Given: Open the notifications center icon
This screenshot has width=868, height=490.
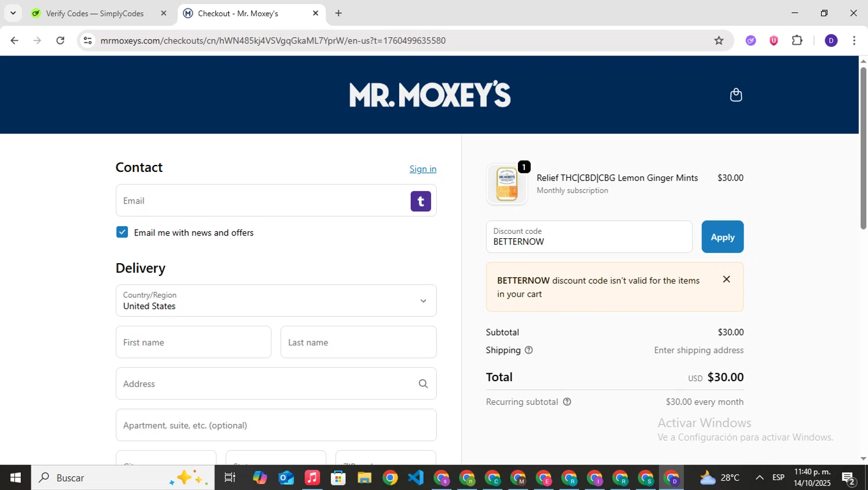Looking at the screenshot, I should (x=849, y=478).
